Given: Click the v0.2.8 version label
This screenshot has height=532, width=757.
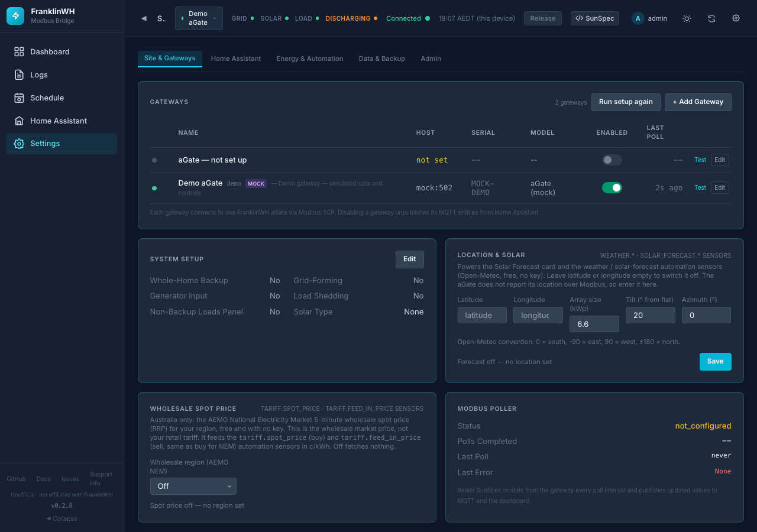Looking at the screenshot, I should 62,505.
